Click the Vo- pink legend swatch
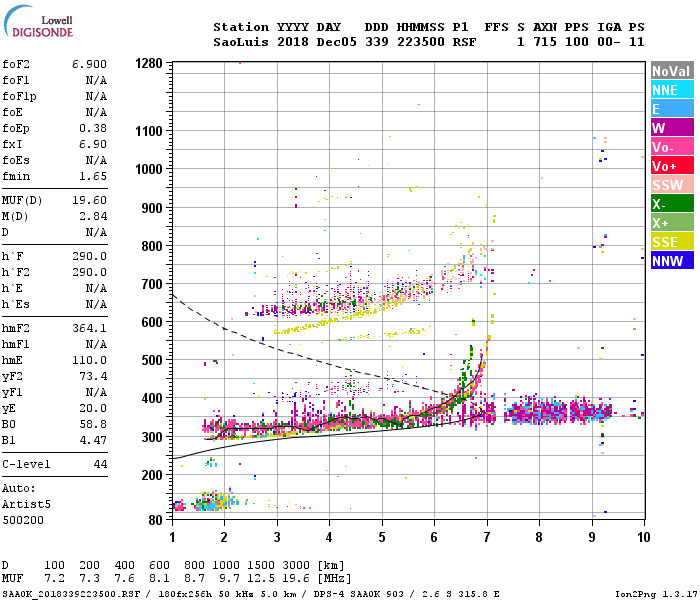The width and height of the screenshot is (700, 600). click(672, 147)
